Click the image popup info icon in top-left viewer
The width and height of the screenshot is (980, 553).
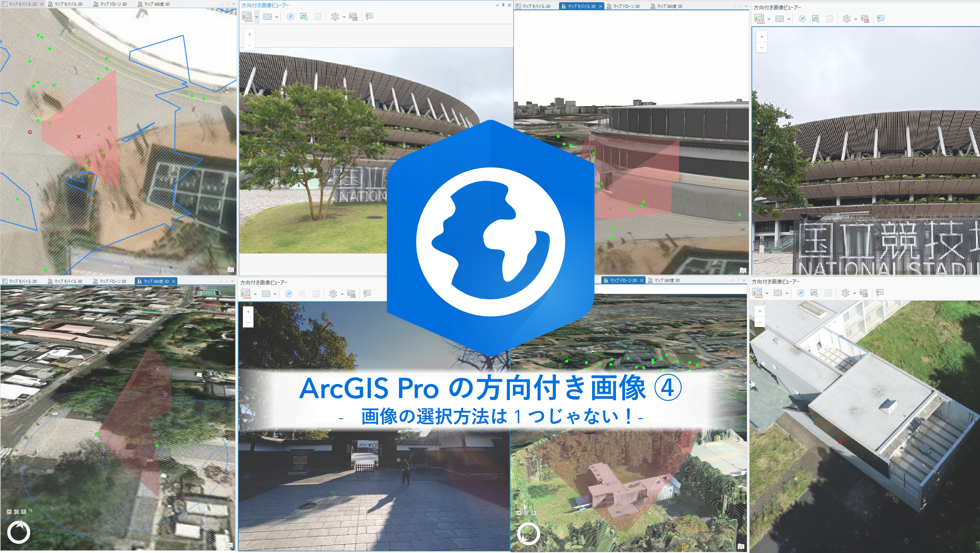369,16
